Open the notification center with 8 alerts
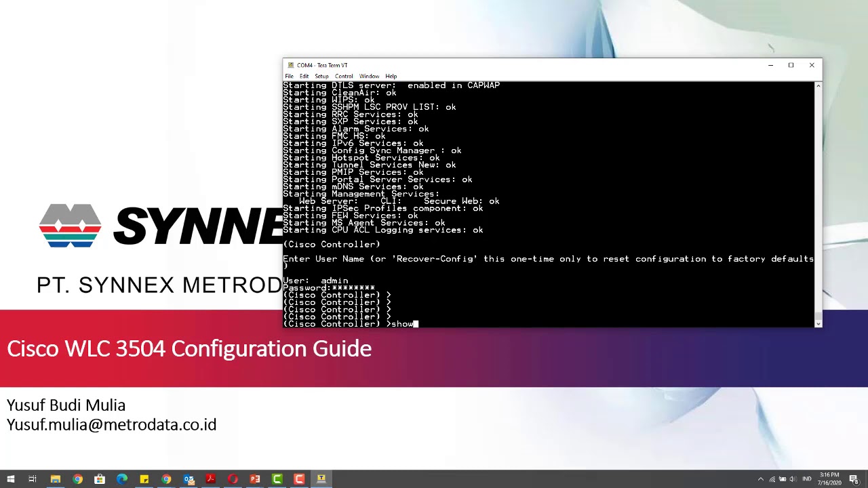 (x=854, y=479)
